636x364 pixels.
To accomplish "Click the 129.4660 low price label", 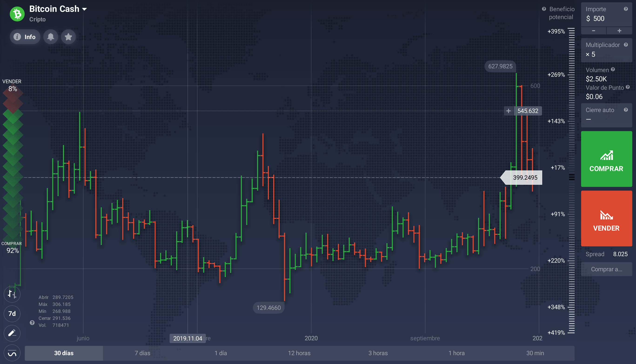I will point(269,308).
